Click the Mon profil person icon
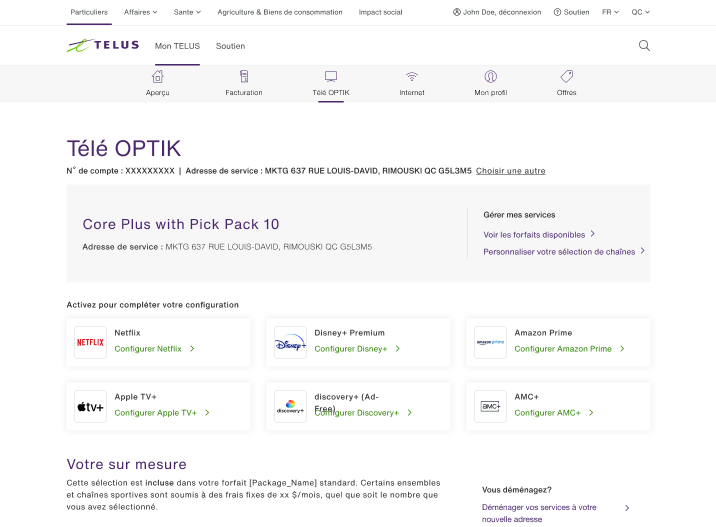Image resolution: width=716 pixels, height=527 pixels. (x=490, y=76)
